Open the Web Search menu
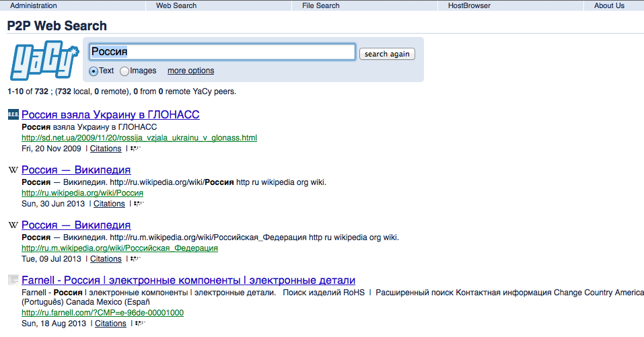This screenshot has width=644, height=337. (x=176, y=6)
